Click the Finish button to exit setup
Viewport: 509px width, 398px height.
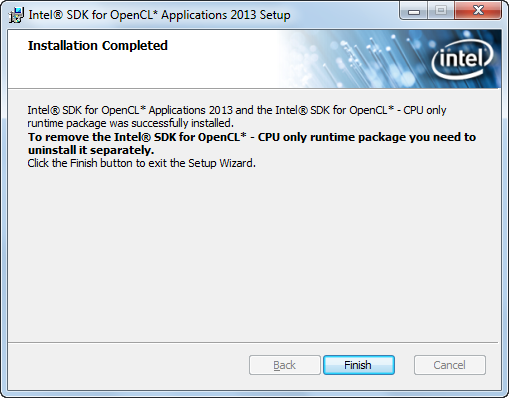[x=359, y=365]
